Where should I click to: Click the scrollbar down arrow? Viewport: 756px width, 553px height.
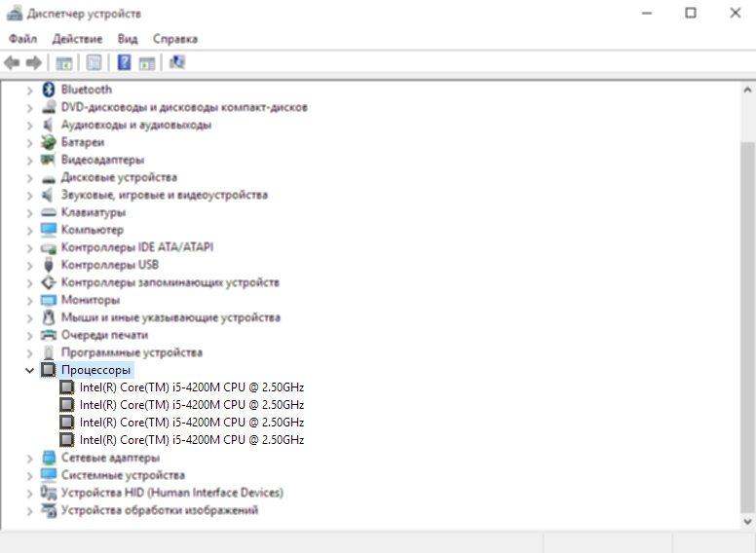coord(747,521)
